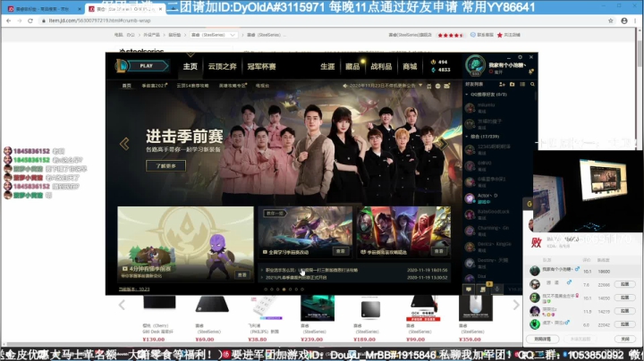Click product carousel right arrow on JD page
644x361 pixels.
tap(516, 305)
